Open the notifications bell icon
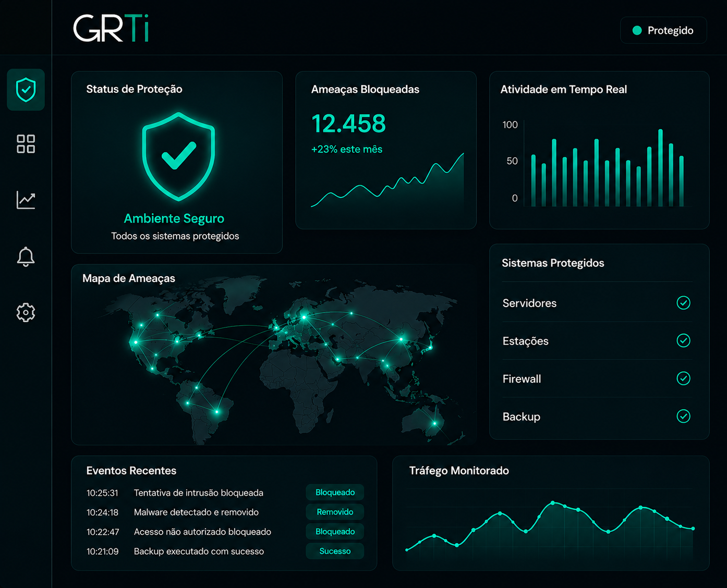This screenshot has width=727, height=588. point(26,256)
